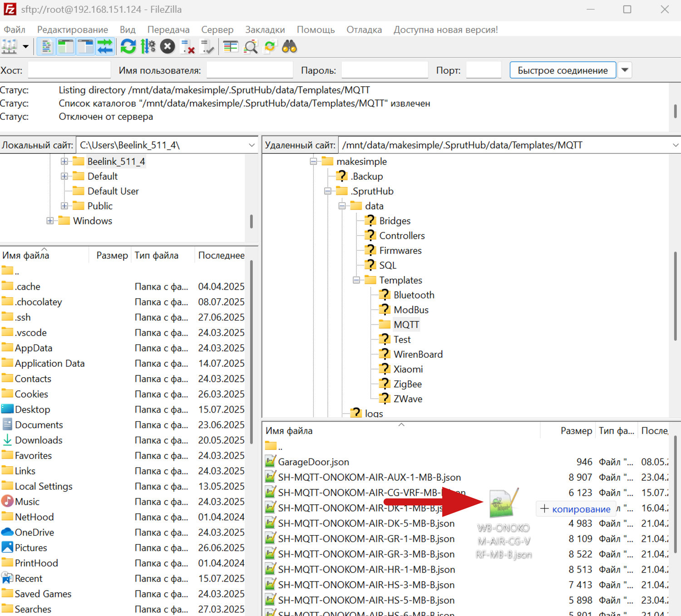681x616 pixels.
Task: Disconnect from the current server
Action: [x=188, y=46]
